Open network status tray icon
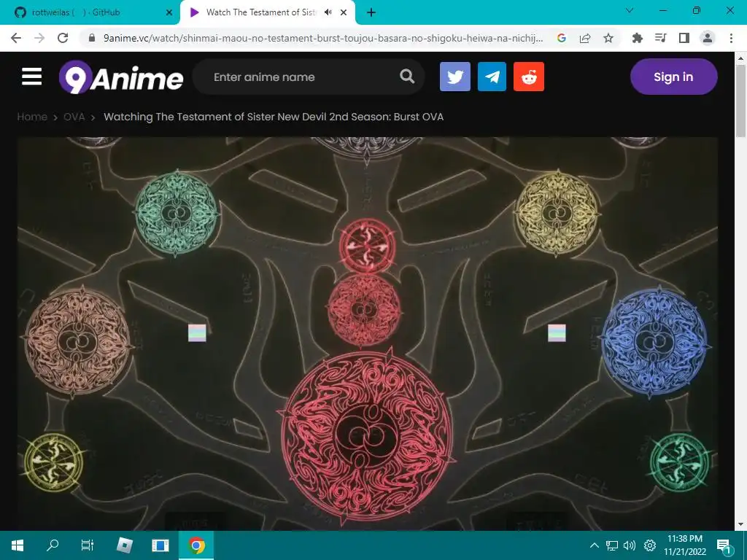Viewport: 747px width, 560px height. point(612,545)
